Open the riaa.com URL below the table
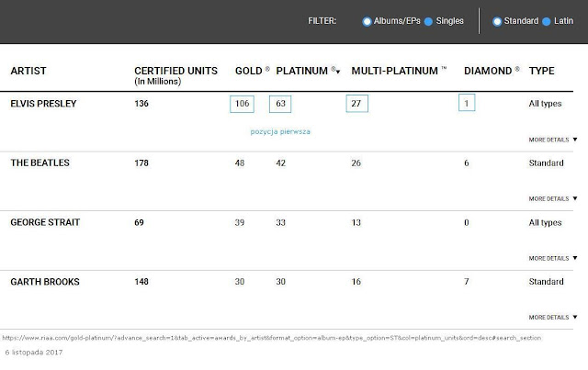588x370 pixels. pyautogui.click(x=272, y=338)
